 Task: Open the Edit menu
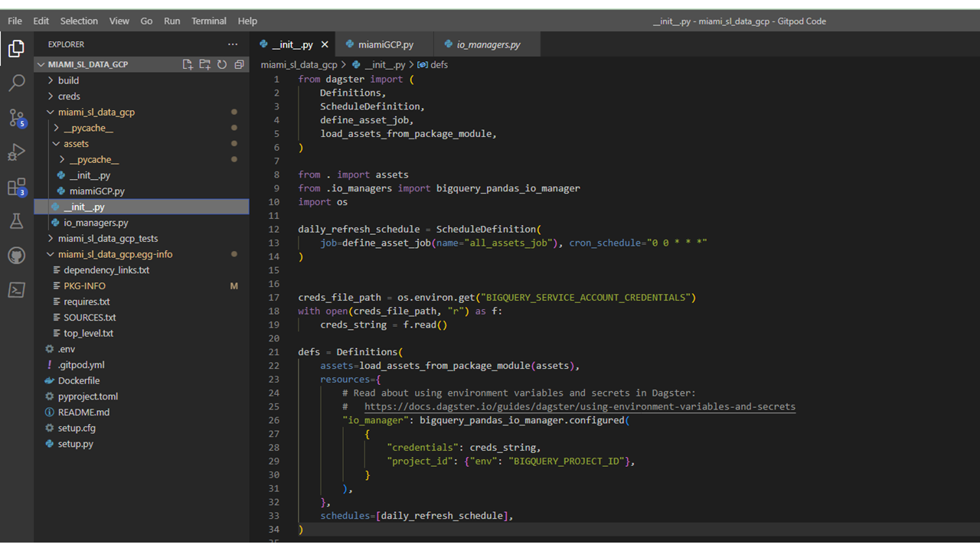41,21
